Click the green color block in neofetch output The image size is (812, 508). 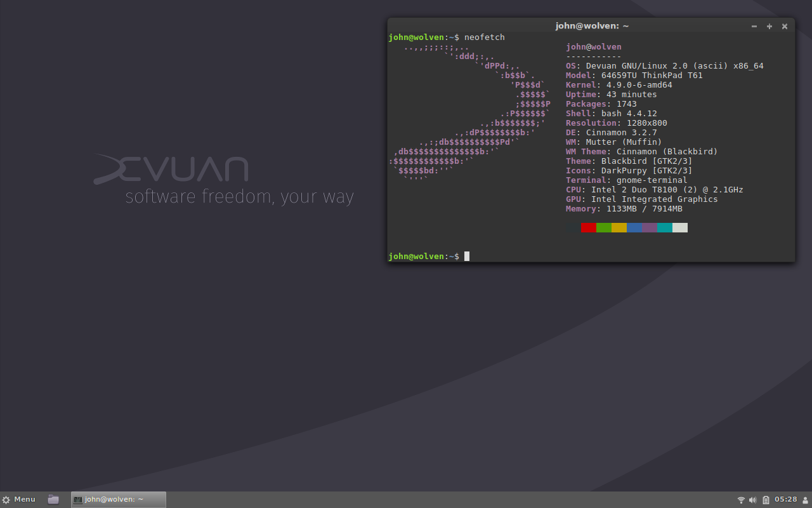coord(604,227)
